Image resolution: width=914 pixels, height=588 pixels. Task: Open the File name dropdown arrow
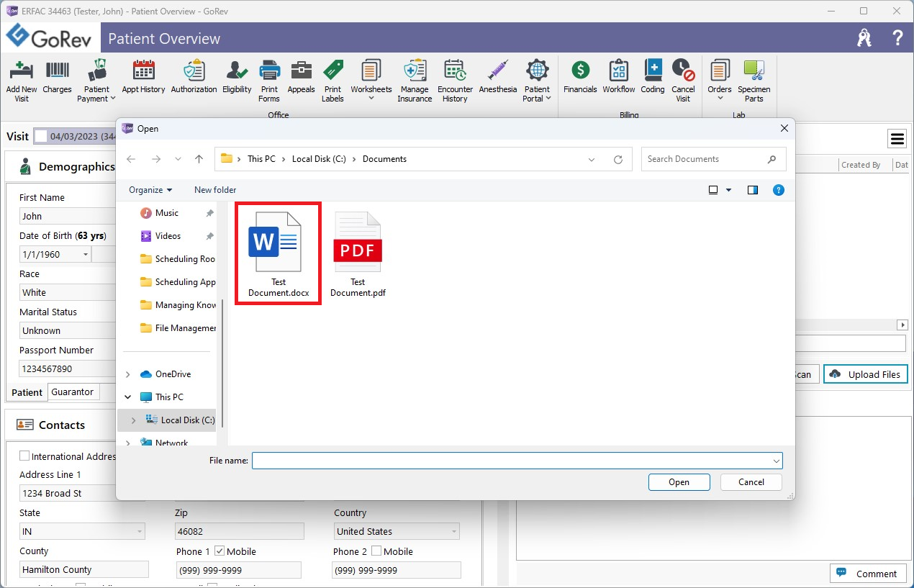click(777, 461)
